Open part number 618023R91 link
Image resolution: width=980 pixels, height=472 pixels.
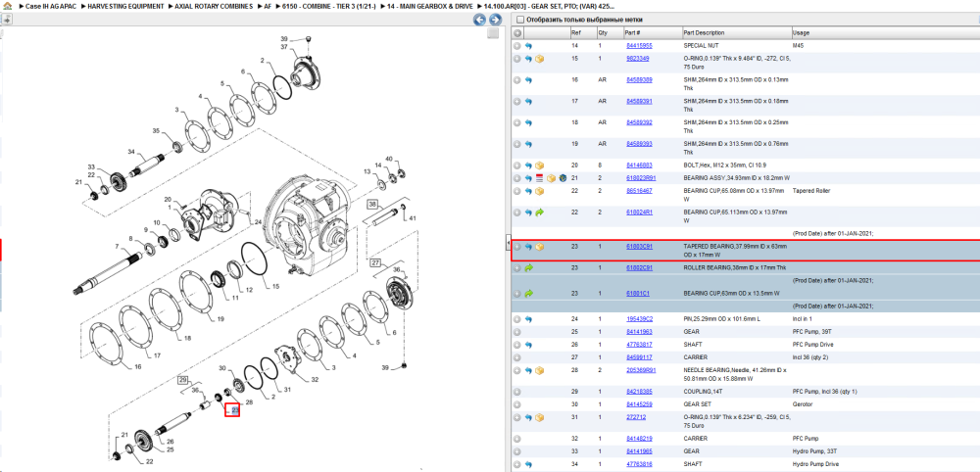[641, 178]
